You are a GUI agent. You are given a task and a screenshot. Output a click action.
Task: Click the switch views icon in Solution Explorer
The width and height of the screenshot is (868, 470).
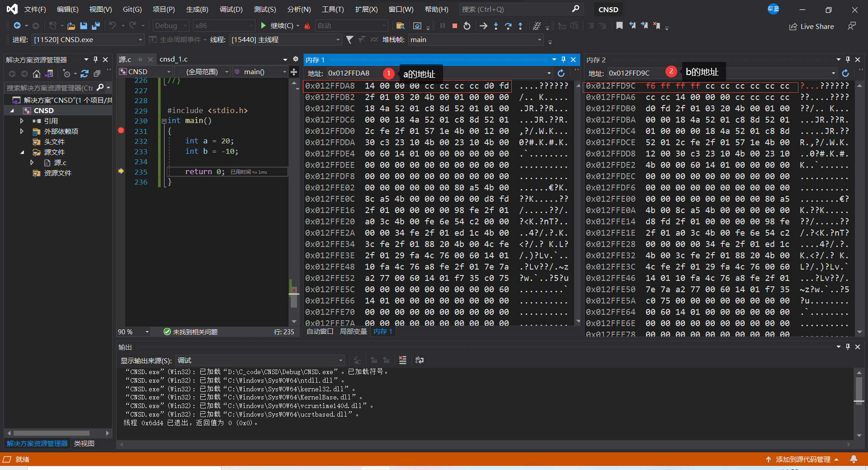49,74
